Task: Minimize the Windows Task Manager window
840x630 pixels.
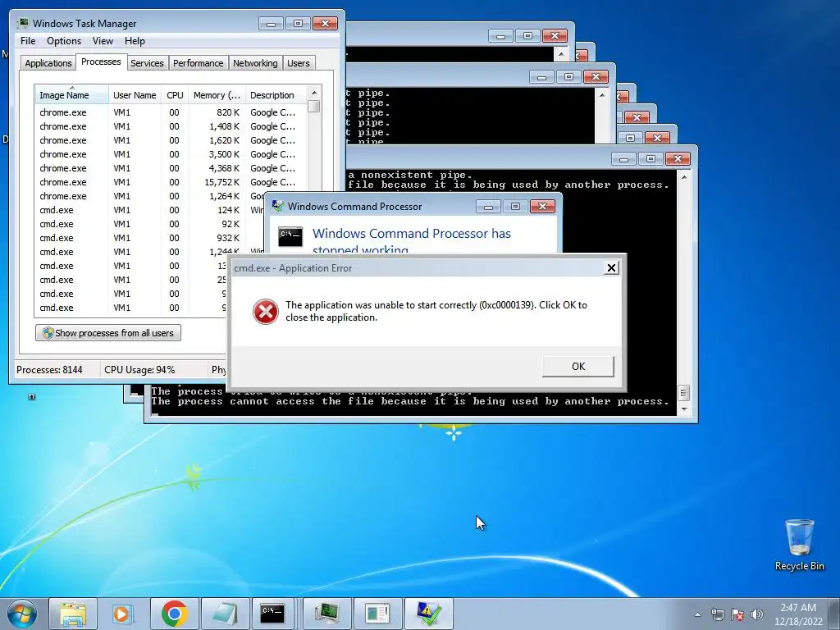Action: (271, 24)
